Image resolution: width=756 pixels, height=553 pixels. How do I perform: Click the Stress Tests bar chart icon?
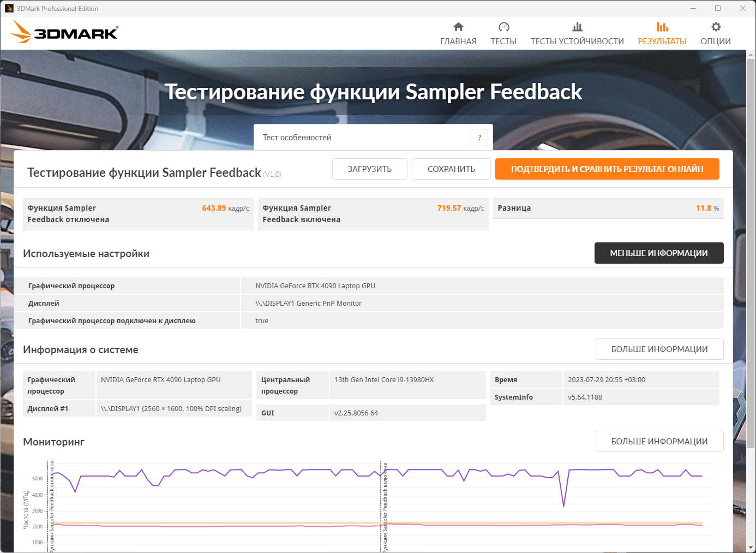[577, 27]
